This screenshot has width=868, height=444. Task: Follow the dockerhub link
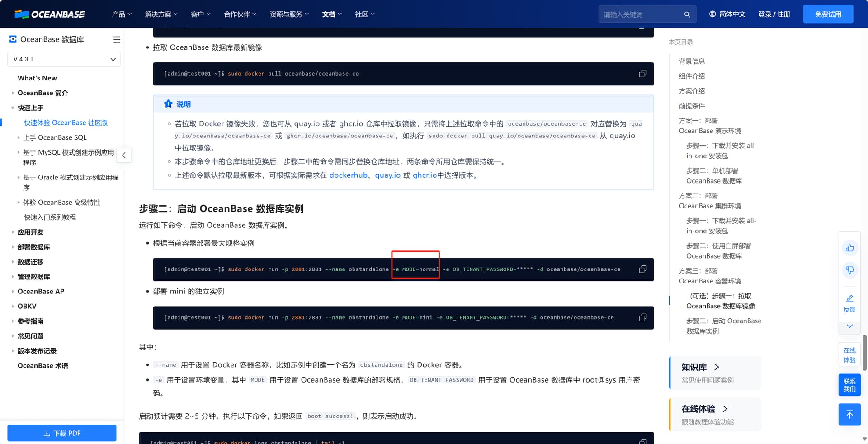(348, 175)
